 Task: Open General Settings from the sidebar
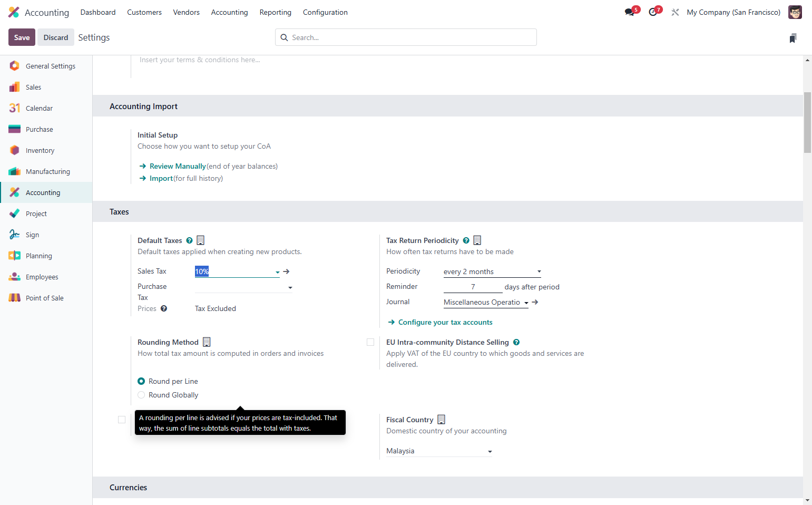tap(46, 66)
